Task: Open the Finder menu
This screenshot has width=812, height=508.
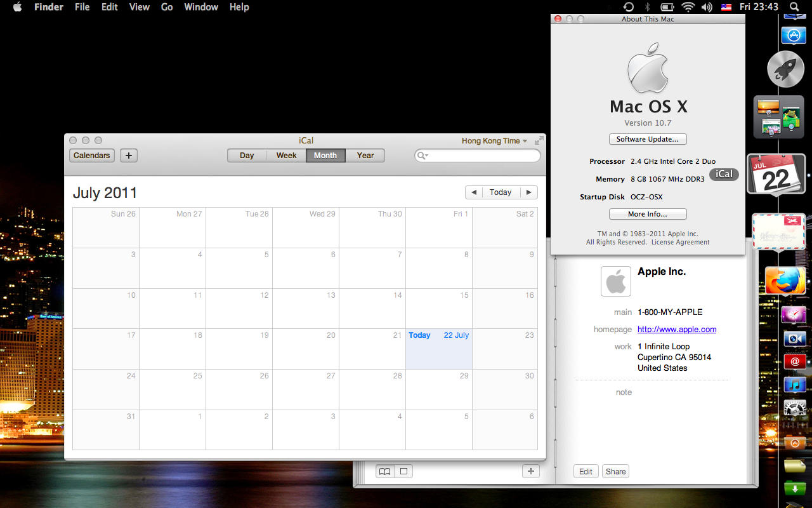Action: 49,7
